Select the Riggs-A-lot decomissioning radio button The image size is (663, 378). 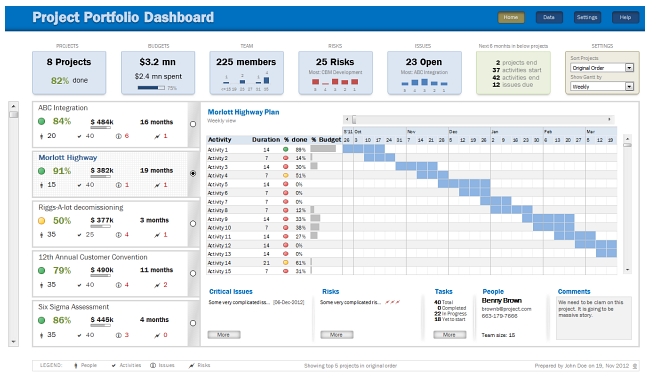point(193,223)
